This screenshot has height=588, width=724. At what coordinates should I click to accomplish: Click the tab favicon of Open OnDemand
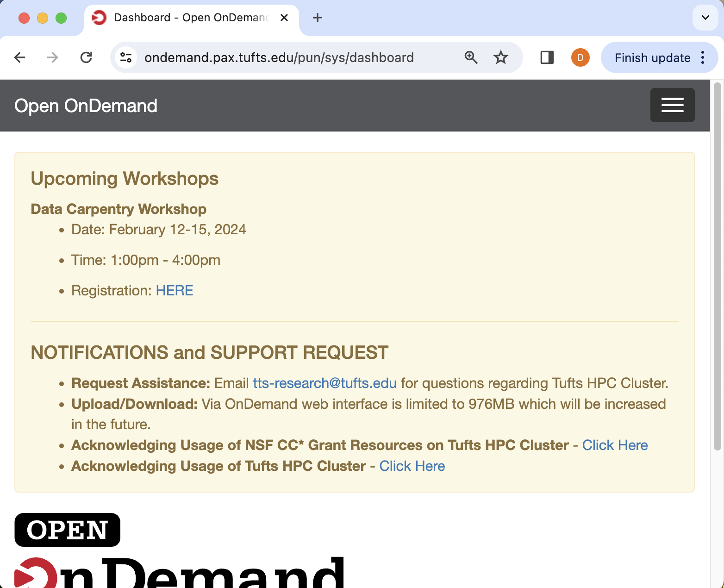(x=99, y=18)
